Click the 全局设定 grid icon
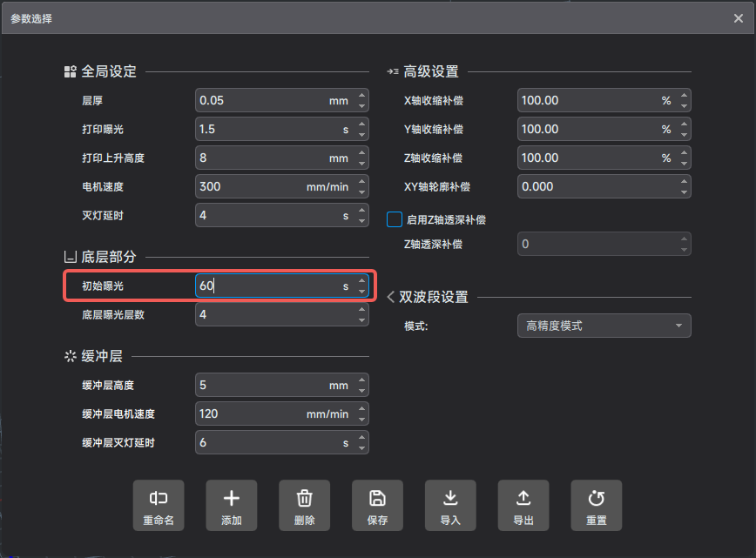The width and height of the screenshot is (756, 558). [x=70, y=72]
